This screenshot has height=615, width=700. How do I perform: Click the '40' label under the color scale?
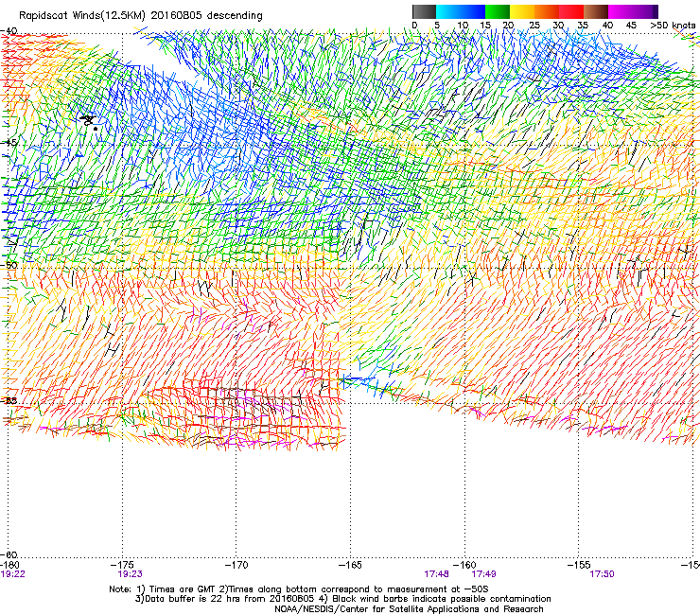pos(607,26)
